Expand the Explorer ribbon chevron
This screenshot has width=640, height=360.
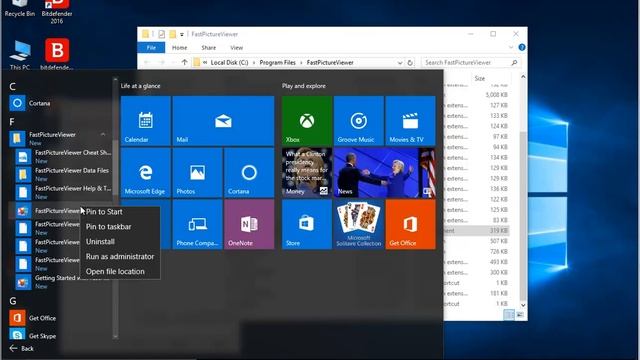point(511,47)
